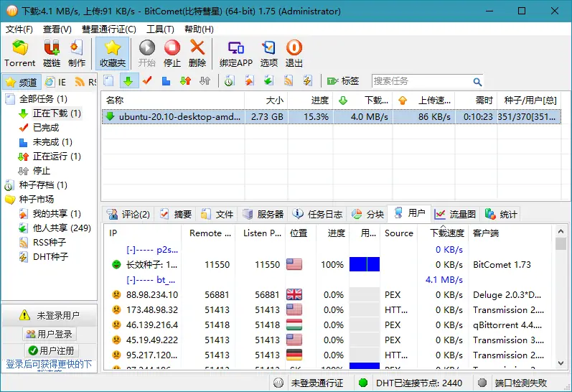
Task: Click the 用户登录 button
Action: click(50, 334)
